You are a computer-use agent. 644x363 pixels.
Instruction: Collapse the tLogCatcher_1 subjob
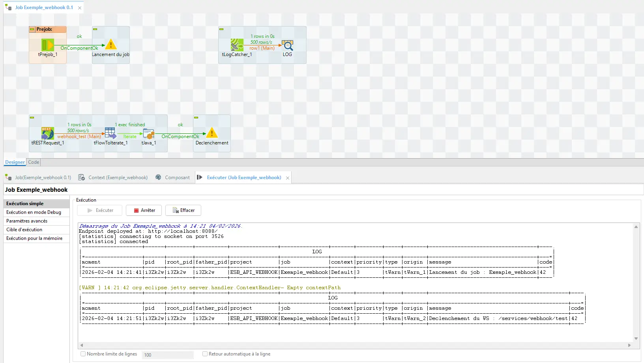[221, 29]
